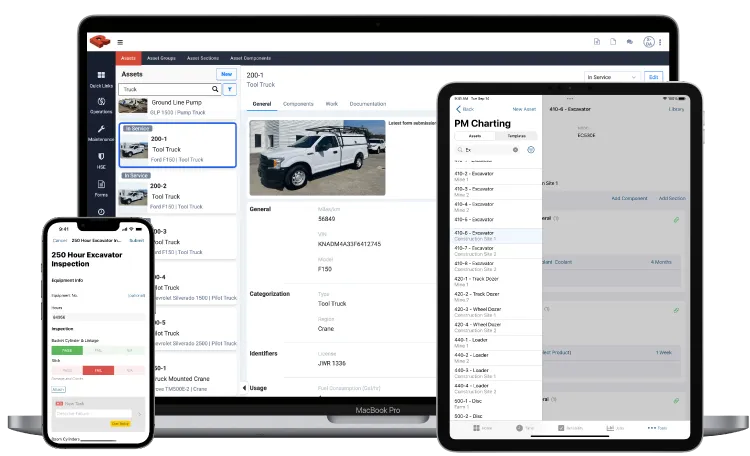Screen dimensions: 750x456
Task: Open the Documentation tab of asset 200-1
Action: 368,104
